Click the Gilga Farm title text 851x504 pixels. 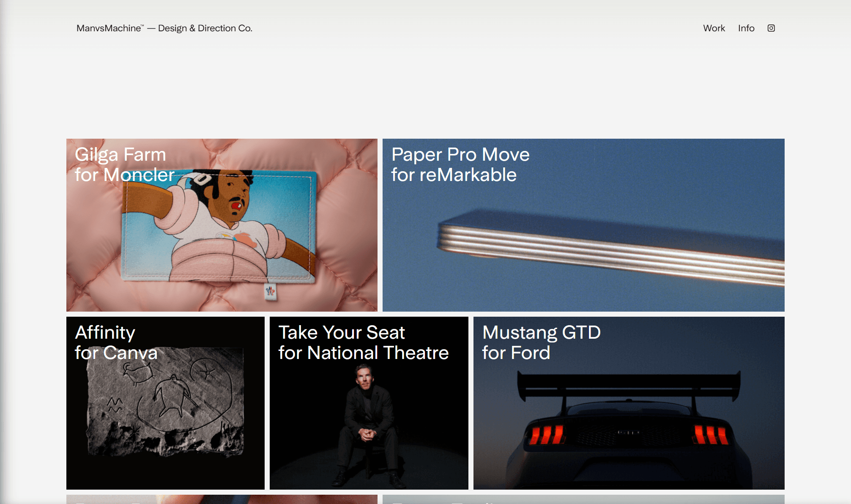(120, 155)
